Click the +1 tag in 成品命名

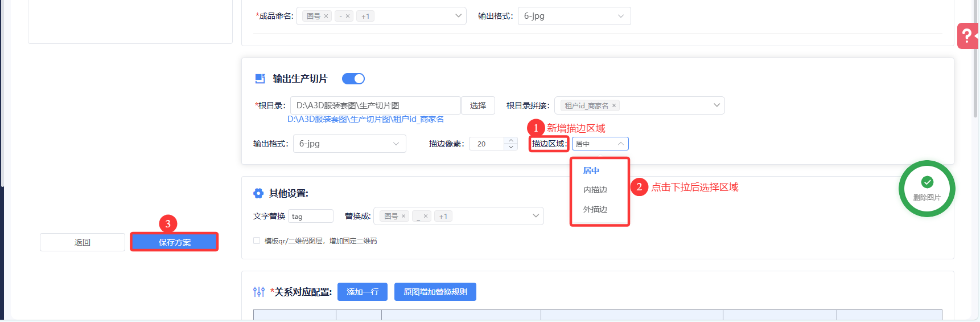coord(365,16)
